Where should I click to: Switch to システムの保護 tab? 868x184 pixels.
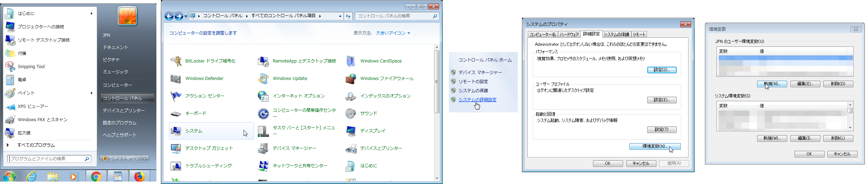[x=616, y=34]
